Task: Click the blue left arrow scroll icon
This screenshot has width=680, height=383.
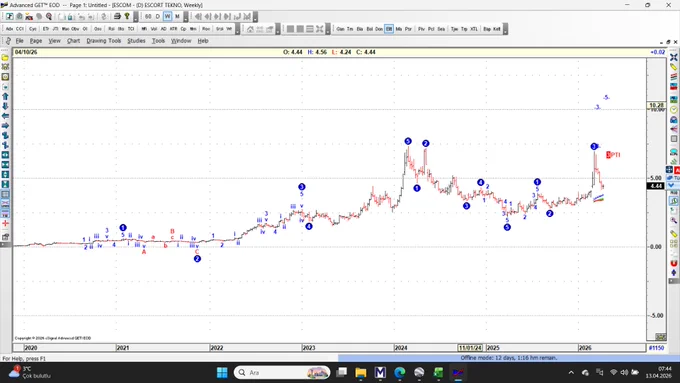Action: coord(5,116)
